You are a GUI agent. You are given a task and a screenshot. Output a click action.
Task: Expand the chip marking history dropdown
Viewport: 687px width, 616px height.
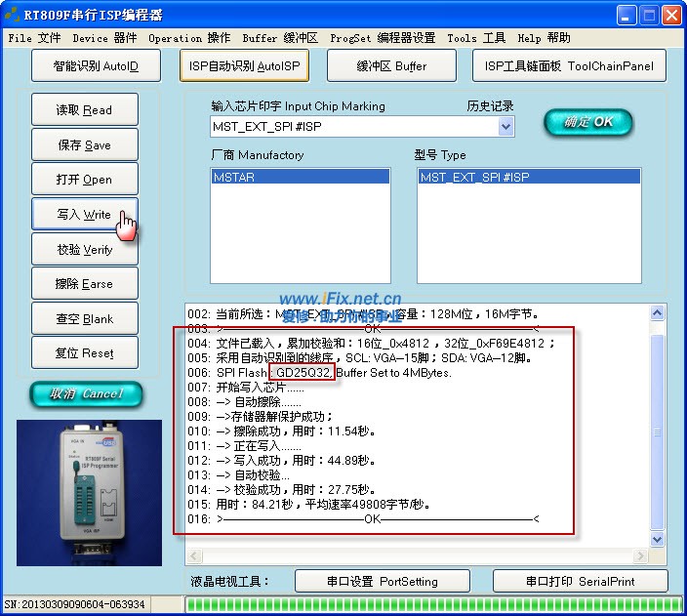click(x=505, y=127)
